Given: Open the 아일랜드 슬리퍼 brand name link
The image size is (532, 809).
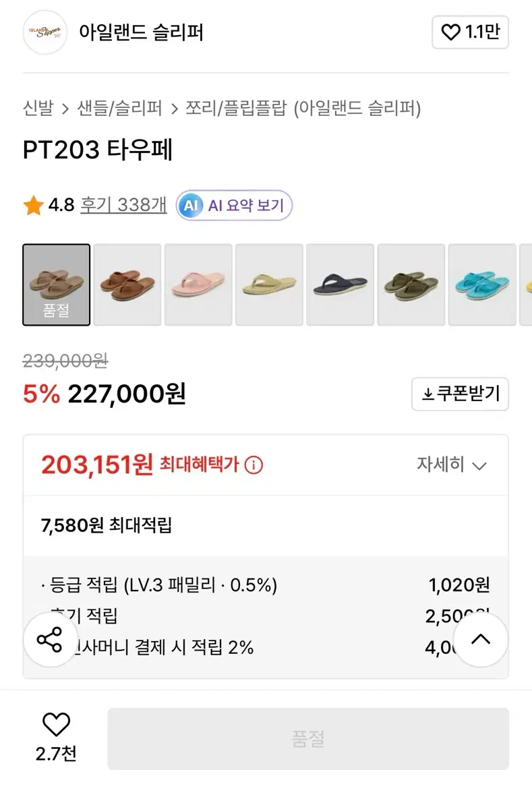Looking at the screenshot, I should pos(141,32).
